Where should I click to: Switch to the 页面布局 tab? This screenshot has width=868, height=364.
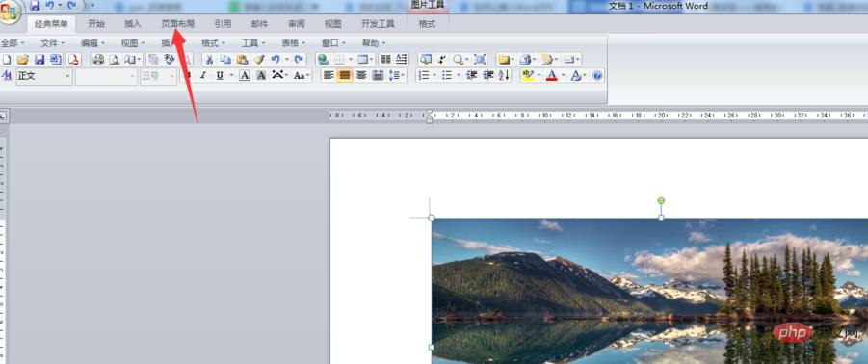[x=177, y=24]
